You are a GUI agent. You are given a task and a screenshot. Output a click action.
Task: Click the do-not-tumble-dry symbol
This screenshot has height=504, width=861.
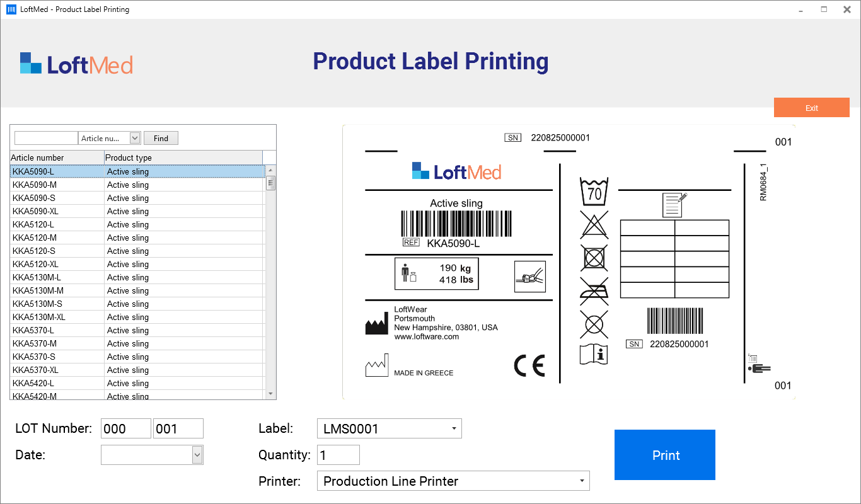pos(594,258)
